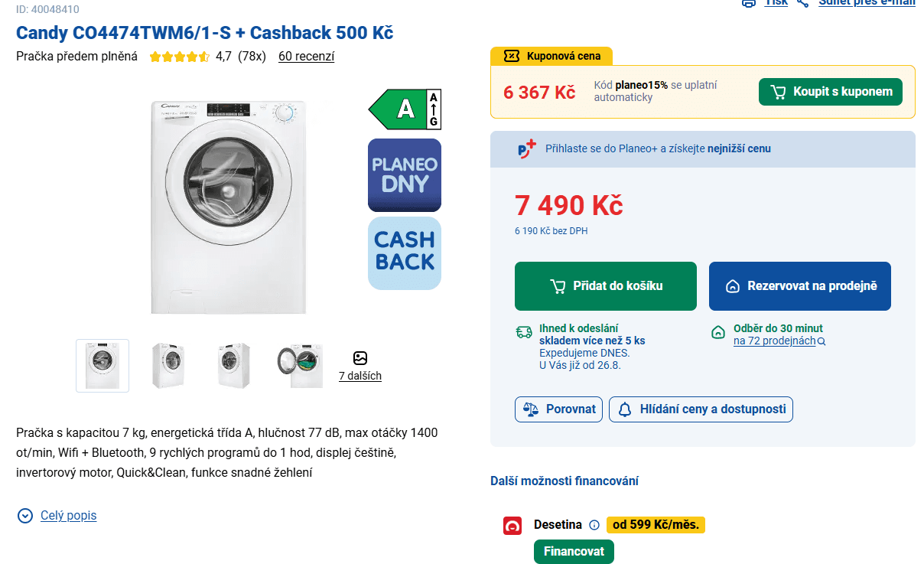Click the Planeo+ logo icon
Screen dimensions: 924x564
tap(526, 148)
